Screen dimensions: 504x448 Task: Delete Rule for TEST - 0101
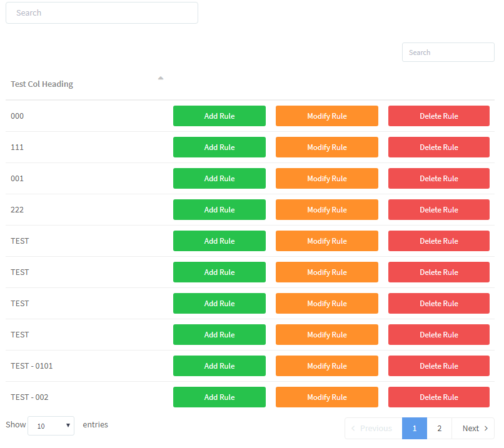pos(439,366)
